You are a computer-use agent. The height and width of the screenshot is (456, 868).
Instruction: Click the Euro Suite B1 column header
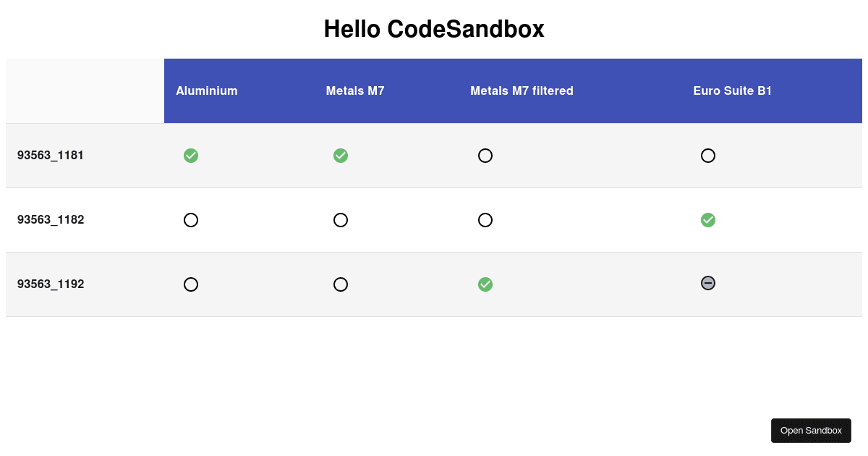[x=733, y=90]
